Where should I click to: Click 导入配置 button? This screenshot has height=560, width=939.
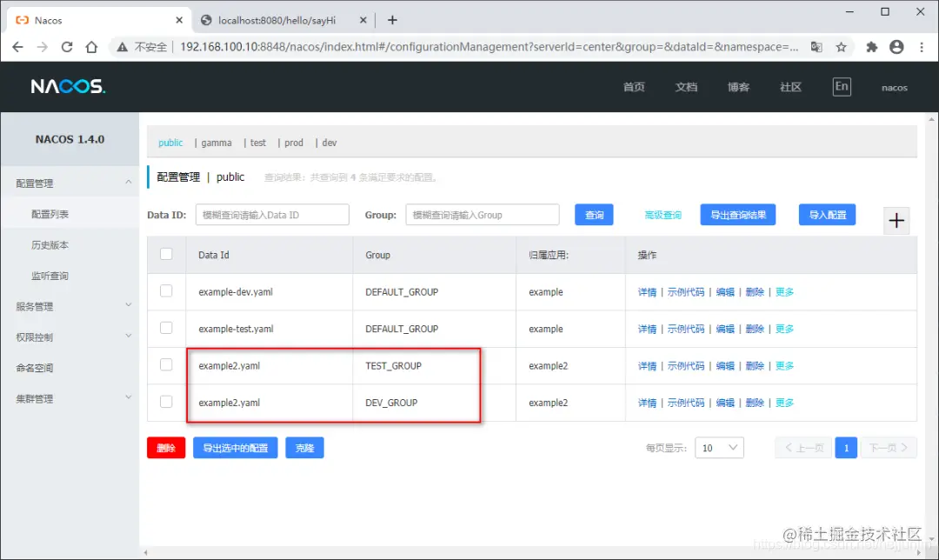827,215
